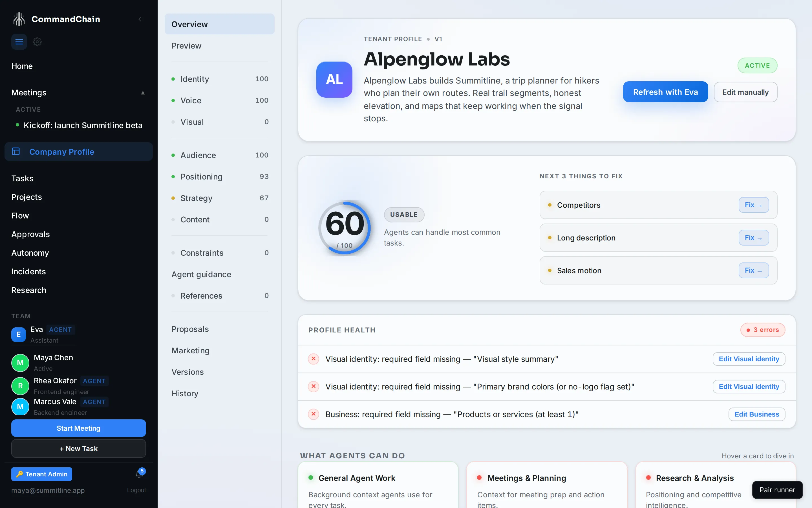The image size is (812, 508).
Task: Collapse the Meetings section triangle
Action: 143,93
